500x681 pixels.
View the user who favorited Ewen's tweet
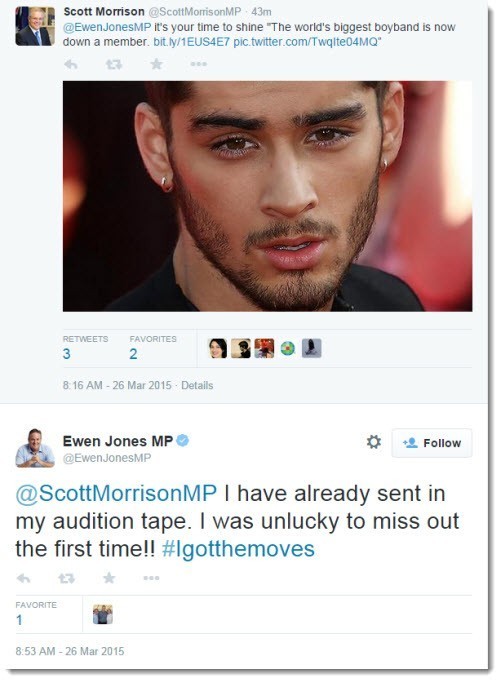(103, 615)
